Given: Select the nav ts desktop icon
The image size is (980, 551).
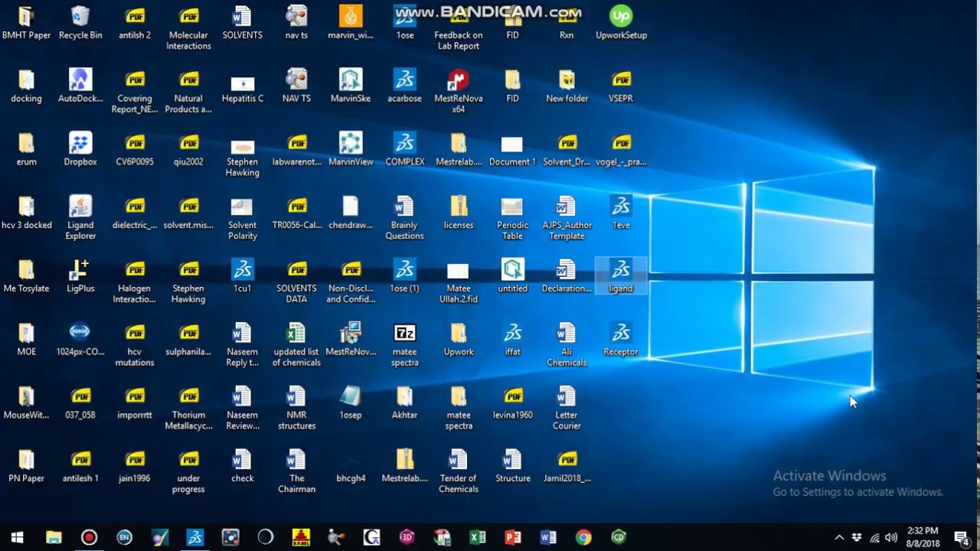Looking at the screenshot, I should [296, 23].
